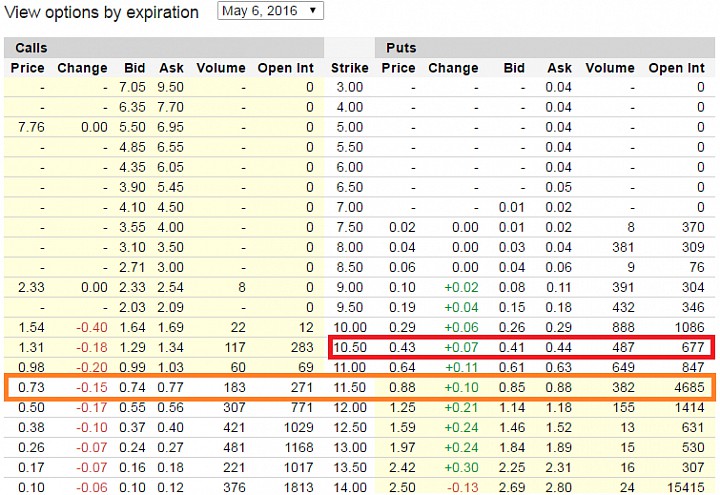Click call change -0.18
The height and width of the screenshot is (495, 720).
pos(92,348)
